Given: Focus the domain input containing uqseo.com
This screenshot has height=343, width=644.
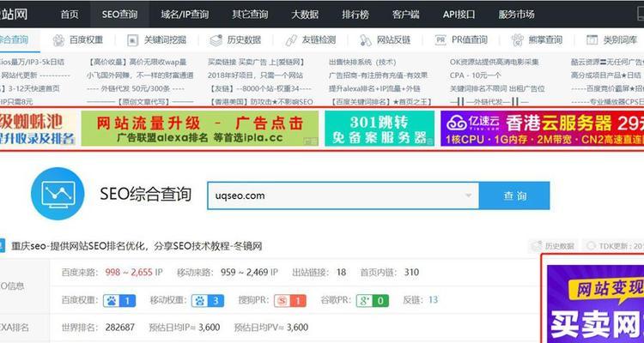Looking at the screenshot, I should click(x=343, y=196).
